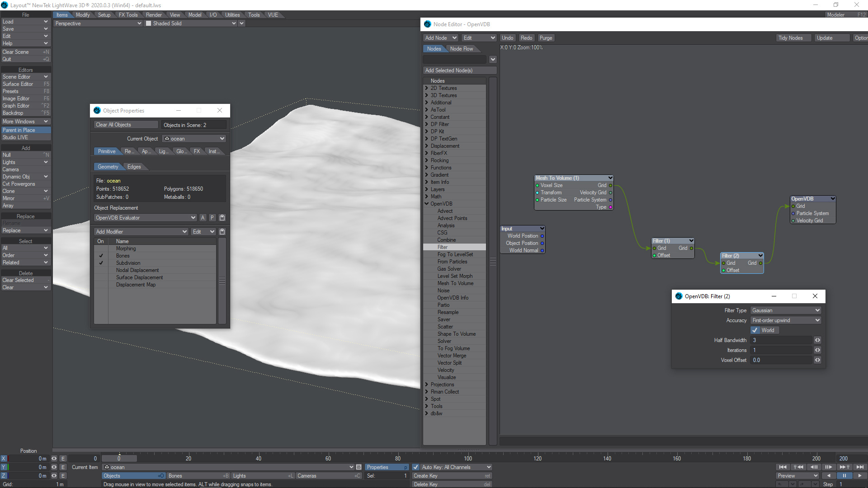Collapse OpenVDB destination node arrow
Viewport: 868px width, 488px height.
[x=832, y=199]
